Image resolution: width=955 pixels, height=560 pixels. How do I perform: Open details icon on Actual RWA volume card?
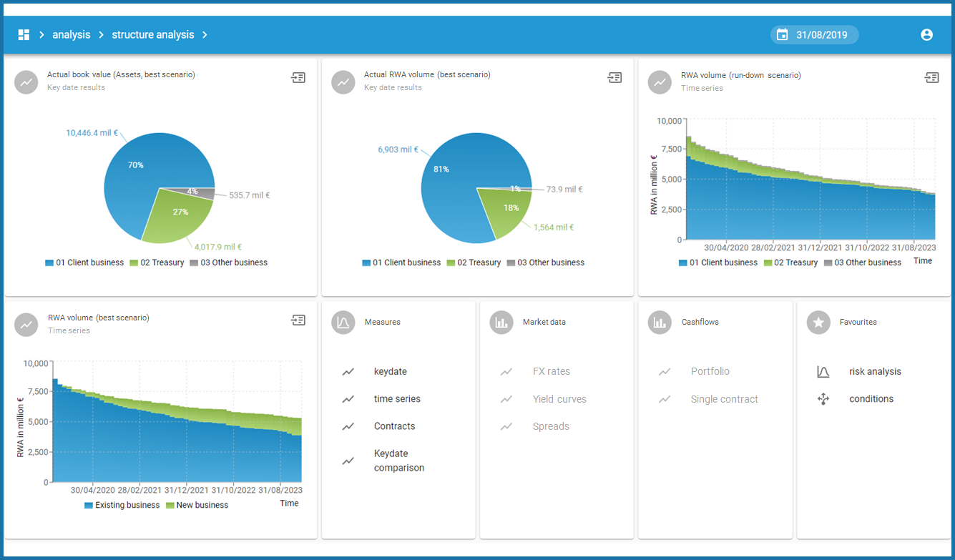614,77
